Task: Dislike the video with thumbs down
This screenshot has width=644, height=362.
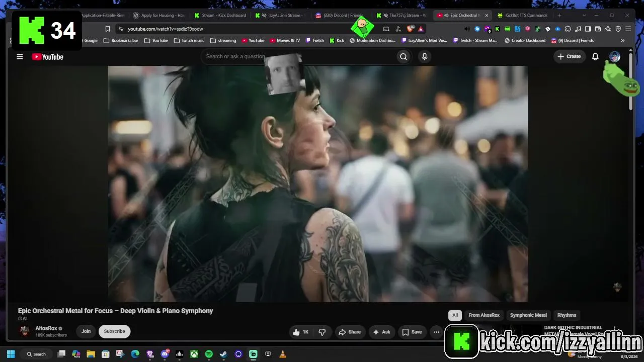Action: click(322, 332)
